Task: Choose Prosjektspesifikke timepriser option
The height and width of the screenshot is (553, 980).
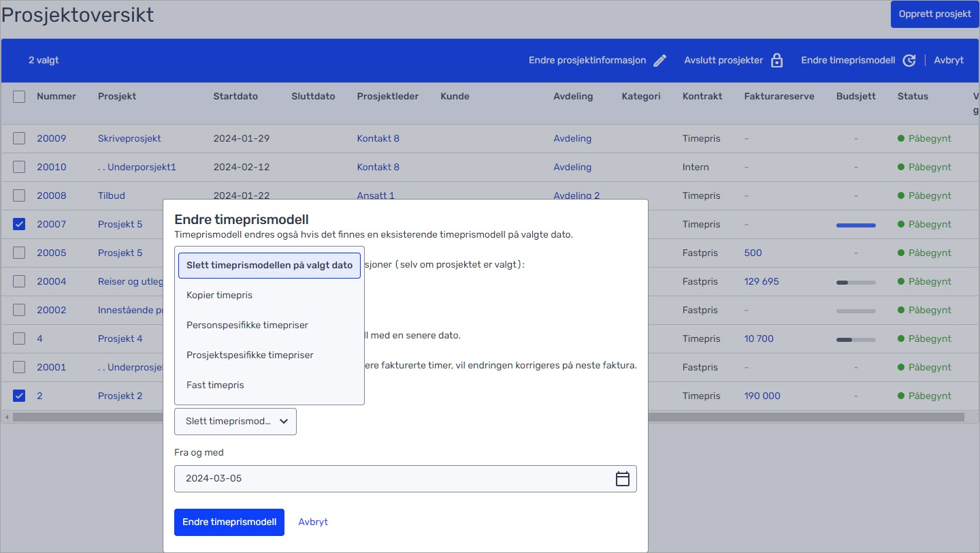Action: click(x=269, y=355)
